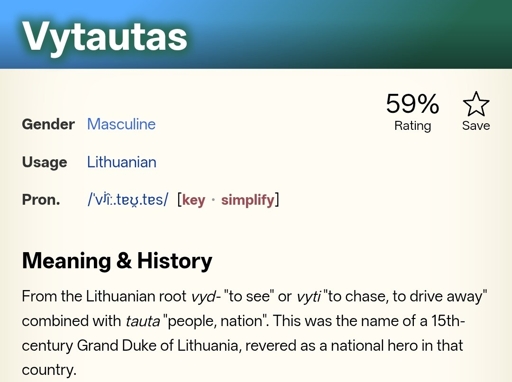Image resolution: width=512 pixels, height=382 pixels.
Task: Select the Meaning & History heading
Action: (x=117, y=260)
